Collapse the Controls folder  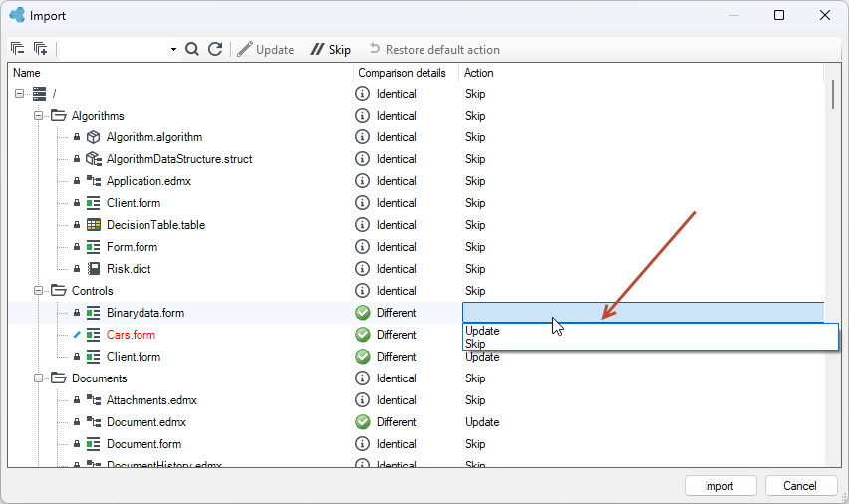[39, 290]
